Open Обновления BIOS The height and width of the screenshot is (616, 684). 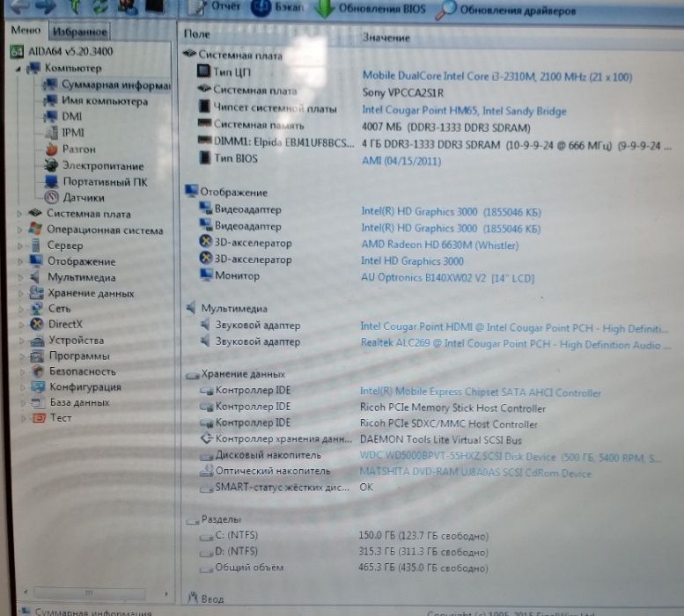[x=371, y=9]
